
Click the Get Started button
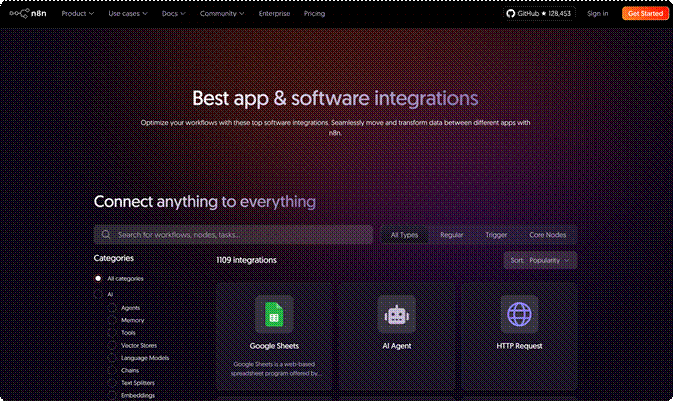pyautogui.click(x=645, y=14)
